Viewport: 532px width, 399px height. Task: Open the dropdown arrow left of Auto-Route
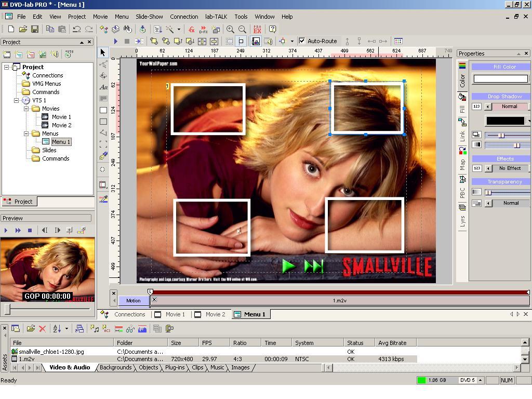(292, 42)
